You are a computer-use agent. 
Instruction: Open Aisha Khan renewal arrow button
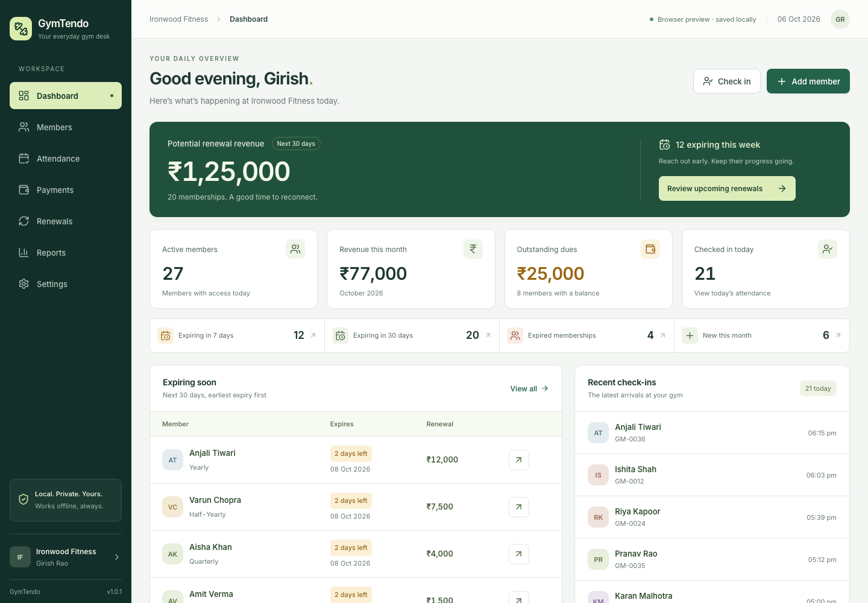519,554
